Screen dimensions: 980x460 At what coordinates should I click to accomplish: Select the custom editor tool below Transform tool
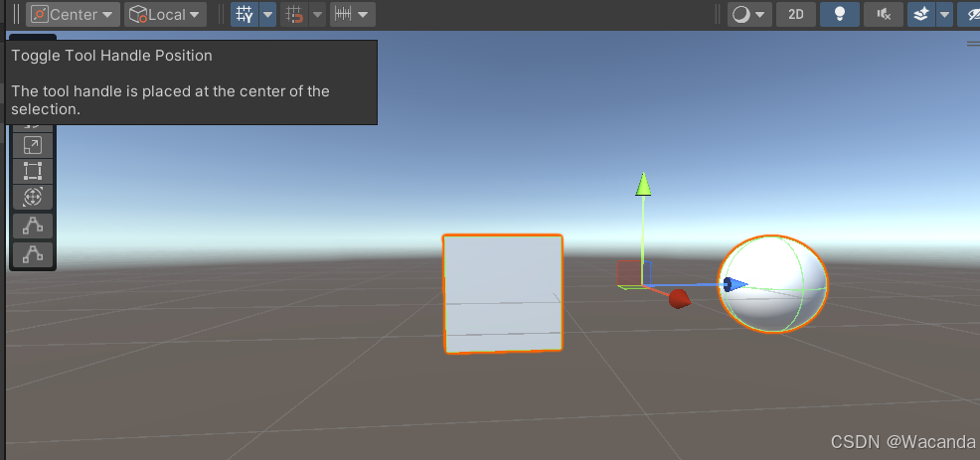[33, 226]
